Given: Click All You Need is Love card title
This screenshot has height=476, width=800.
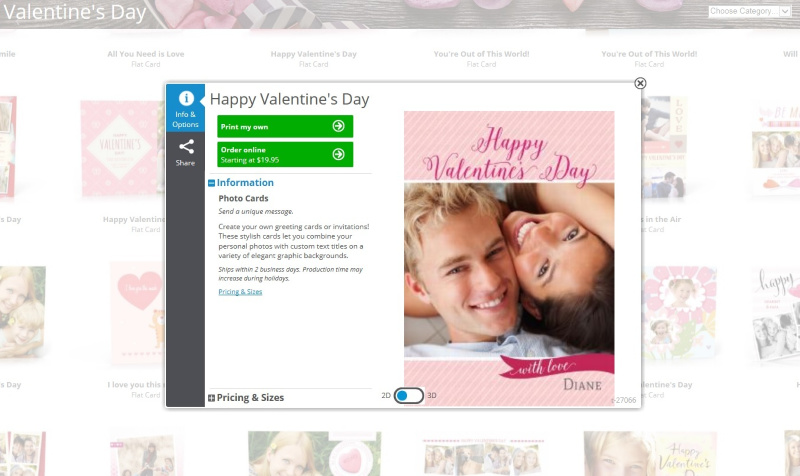Looking at the screenshot, I should tap(145, 54).
